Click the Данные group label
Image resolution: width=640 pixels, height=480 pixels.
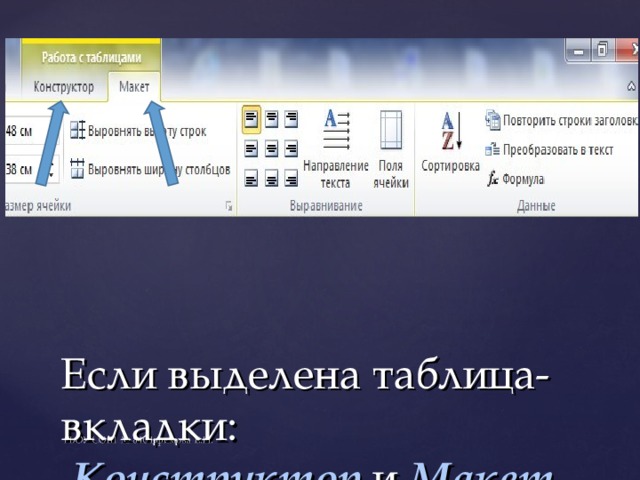tap(536, 206)
